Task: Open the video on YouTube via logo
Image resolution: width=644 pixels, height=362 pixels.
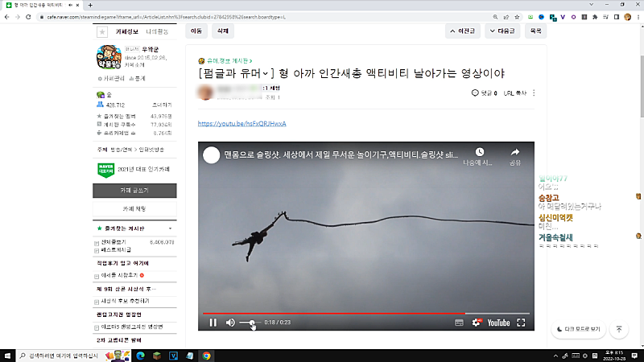Action: (498, 323)
